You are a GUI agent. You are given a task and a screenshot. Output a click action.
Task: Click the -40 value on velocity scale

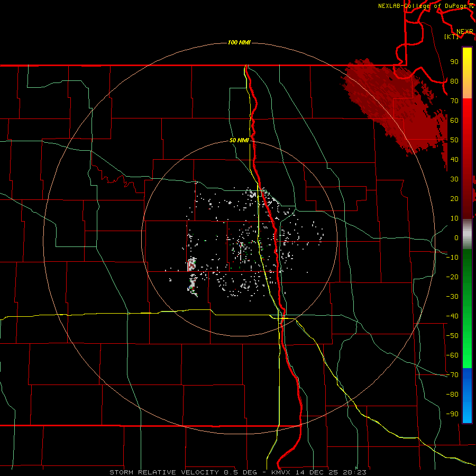(452, 316)
